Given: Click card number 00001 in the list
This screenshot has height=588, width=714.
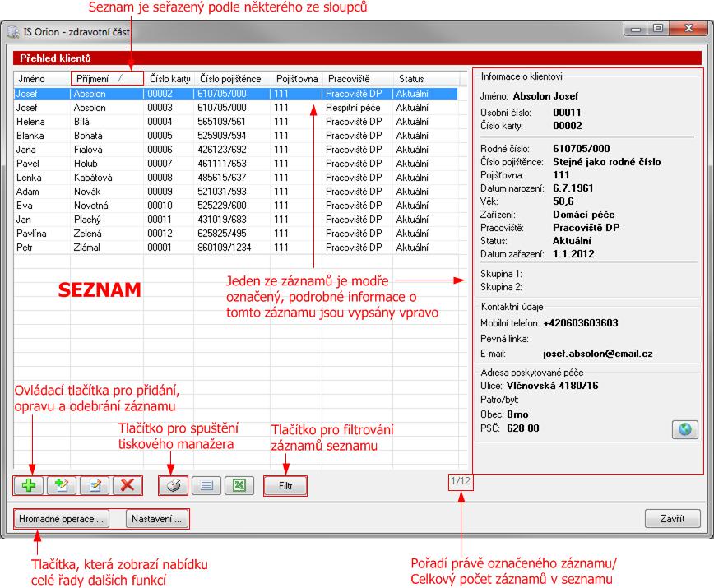Looking at the screenshot, I should point(160,248).
